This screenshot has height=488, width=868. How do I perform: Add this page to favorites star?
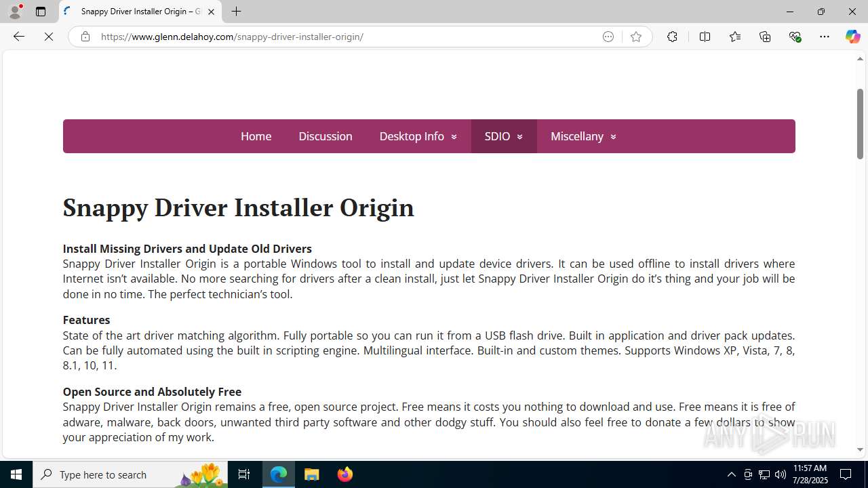click(x=635, y=37)
